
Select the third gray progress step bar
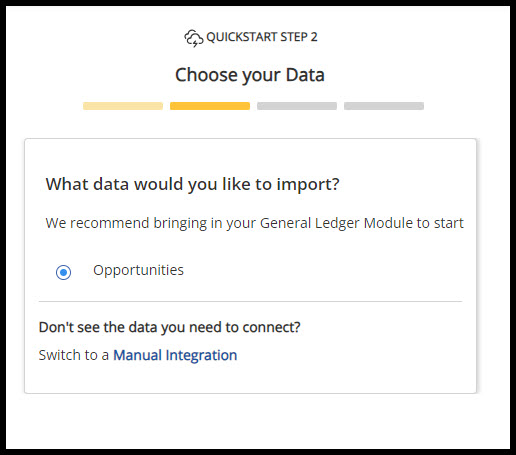point(297,106)
